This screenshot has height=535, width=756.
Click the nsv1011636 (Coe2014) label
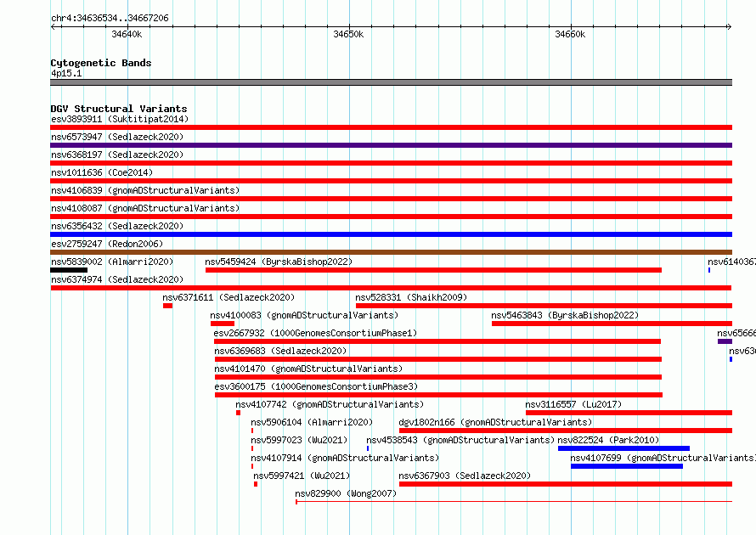point(102,172)
